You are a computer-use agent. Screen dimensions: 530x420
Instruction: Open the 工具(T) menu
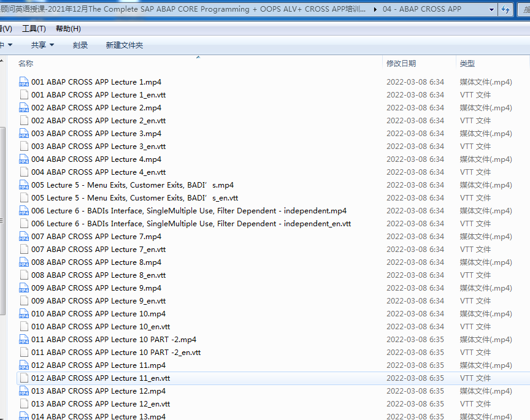[x=34, y=29]
